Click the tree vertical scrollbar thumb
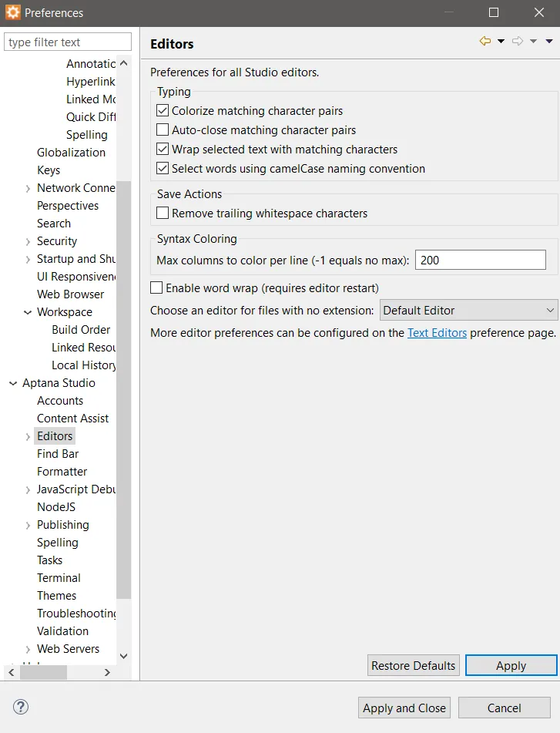The width and height of the screenshot is (560, 733). click(x=124, y=390)
